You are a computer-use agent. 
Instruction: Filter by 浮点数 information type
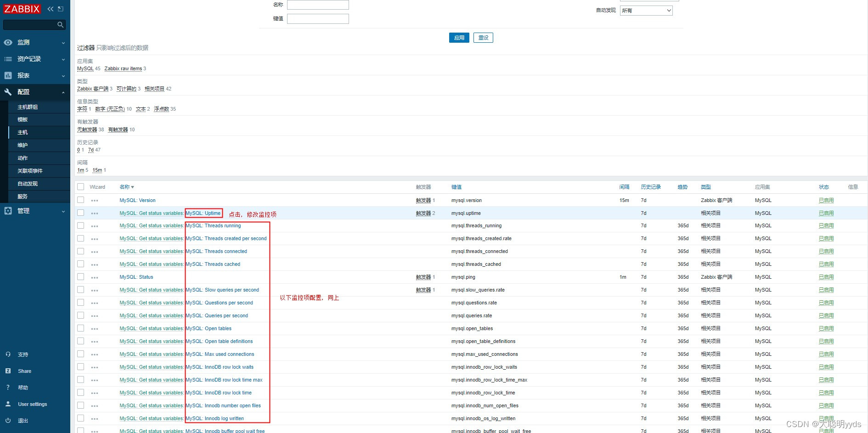point(162,109)
